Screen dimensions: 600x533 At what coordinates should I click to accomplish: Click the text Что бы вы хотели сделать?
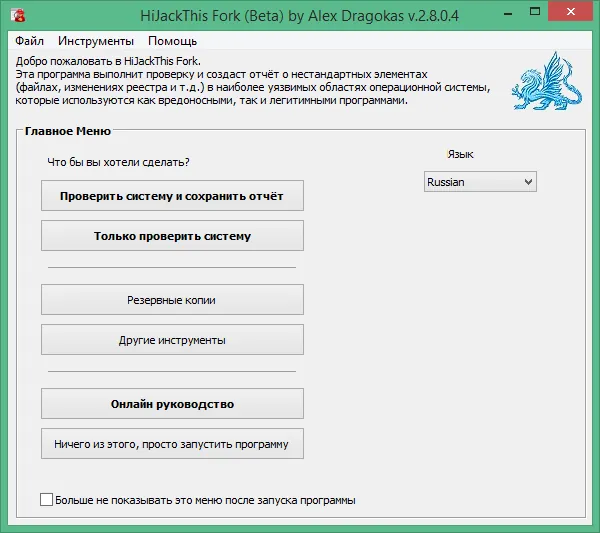118,162
